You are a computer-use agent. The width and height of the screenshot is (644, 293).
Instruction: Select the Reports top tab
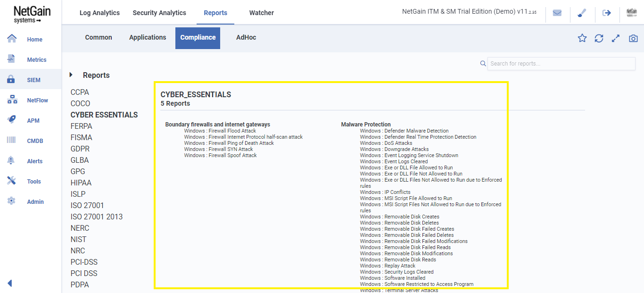pyautogui.click(x=215, y=13)
